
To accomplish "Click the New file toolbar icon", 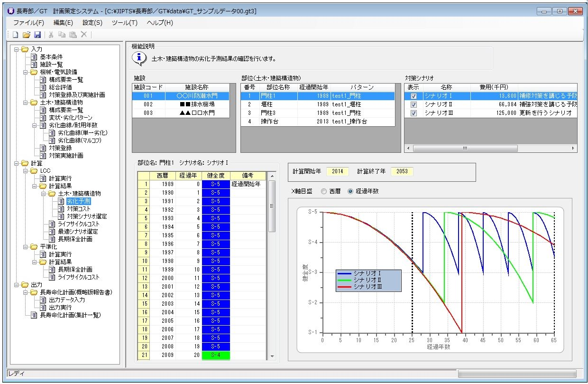I will point(15,35).
